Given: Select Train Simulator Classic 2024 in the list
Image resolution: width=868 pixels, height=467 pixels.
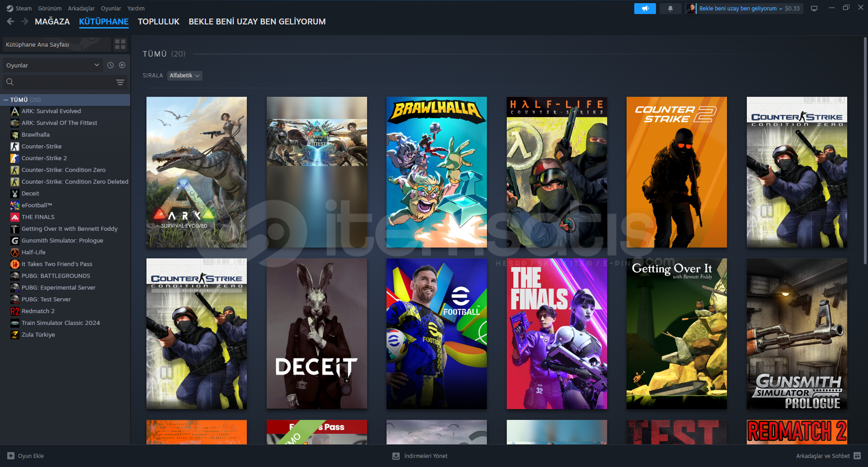Looking at the screenshot, I should point(65,323).
